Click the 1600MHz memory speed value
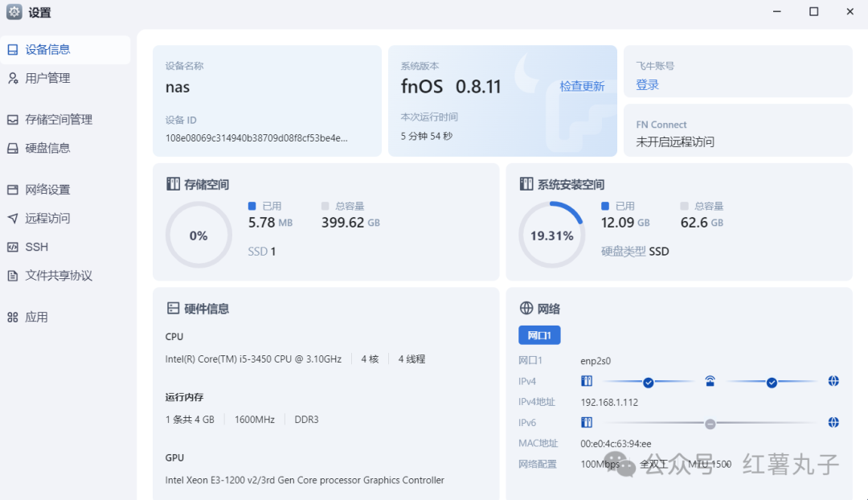The height and width of the screenshot is (500, 868). pos(255,420)
